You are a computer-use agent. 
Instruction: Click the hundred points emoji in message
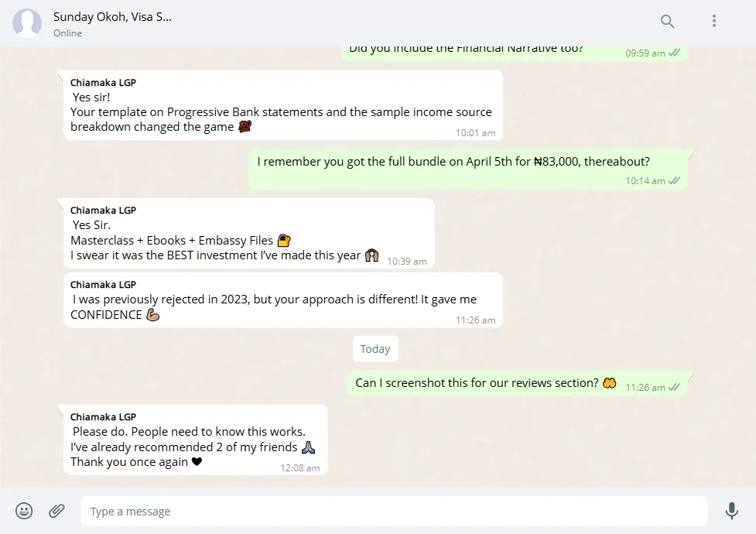pos(245,126)
